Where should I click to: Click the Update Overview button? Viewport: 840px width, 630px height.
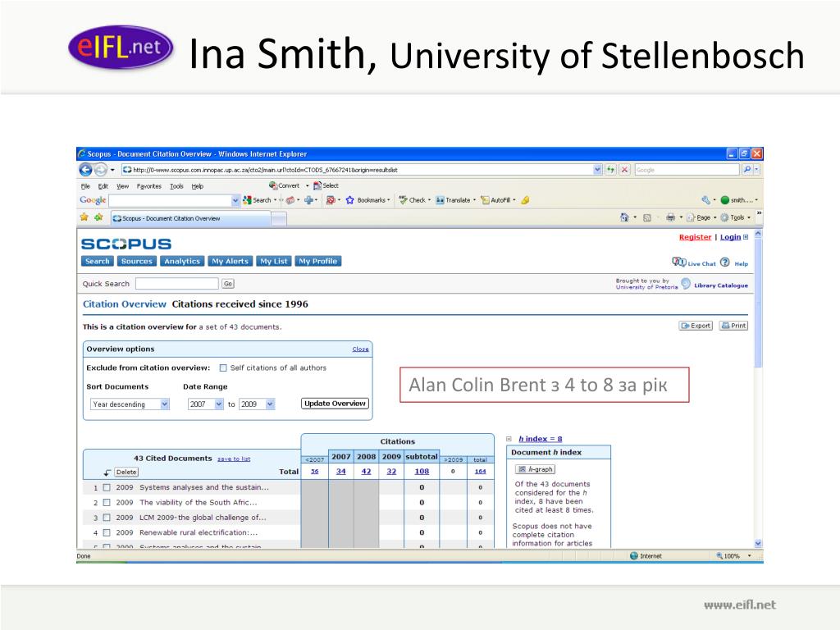pyautogui.click(x=335, y=404)
